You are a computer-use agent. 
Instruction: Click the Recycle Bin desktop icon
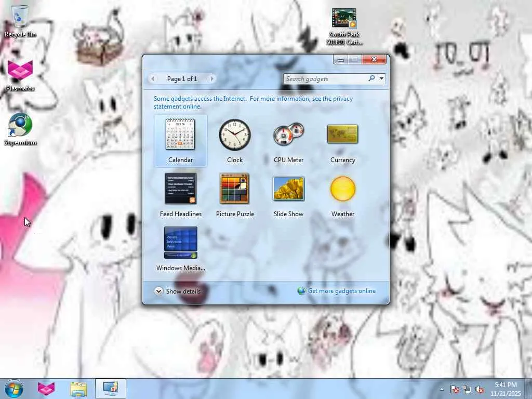pos(20,21)
